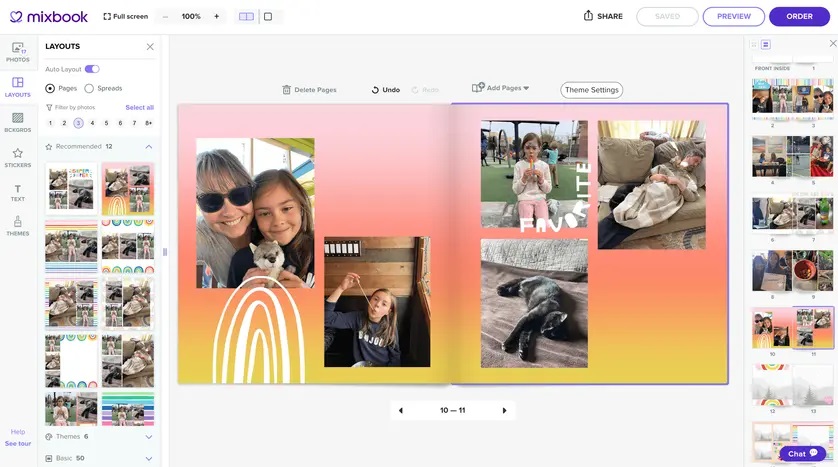This screenshot has width=838, height=467.
Task: Click the Undo arrow
Action: pos(375,90)
